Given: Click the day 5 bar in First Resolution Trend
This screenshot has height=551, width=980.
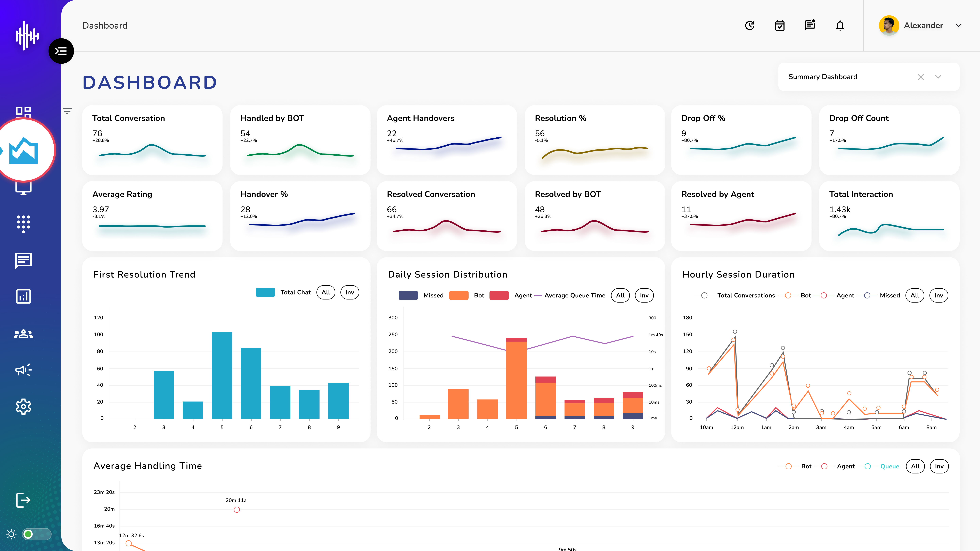Looking at the screenshot, I should click(x=222, y=375).
